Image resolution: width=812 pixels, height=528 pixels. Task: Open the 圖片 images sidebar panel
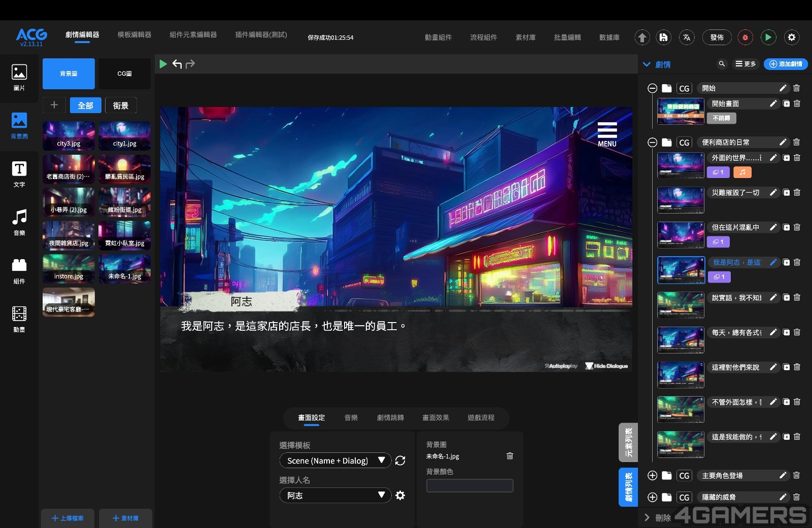[19, 78]
